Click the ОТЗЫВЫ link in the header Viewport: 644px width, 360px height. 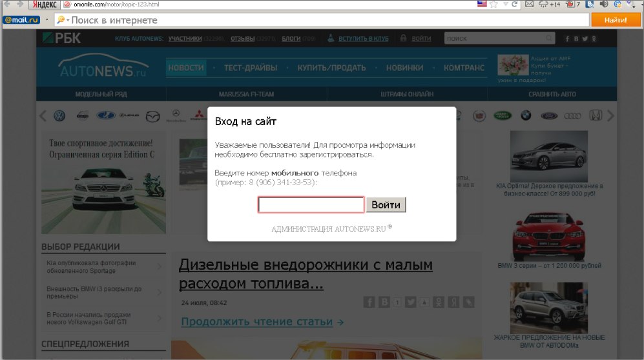pos(243,39)
